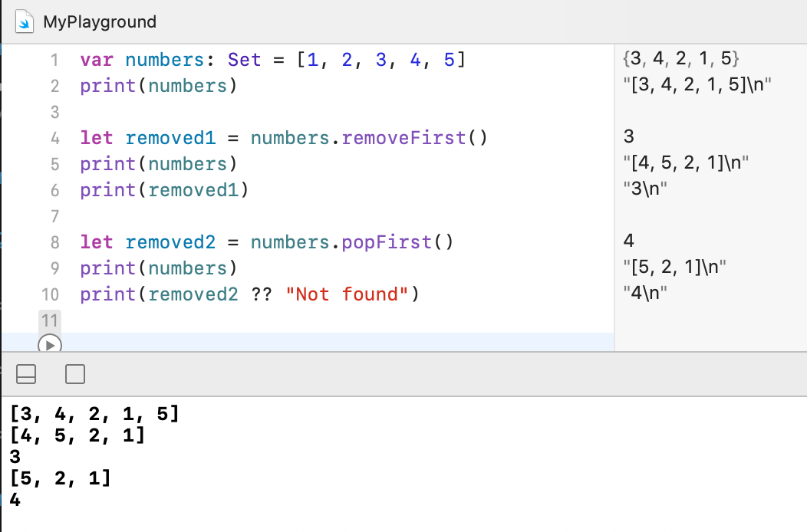
Task: Select the result {3, 4, 2, 1, 5}
Action: [683, 59]
